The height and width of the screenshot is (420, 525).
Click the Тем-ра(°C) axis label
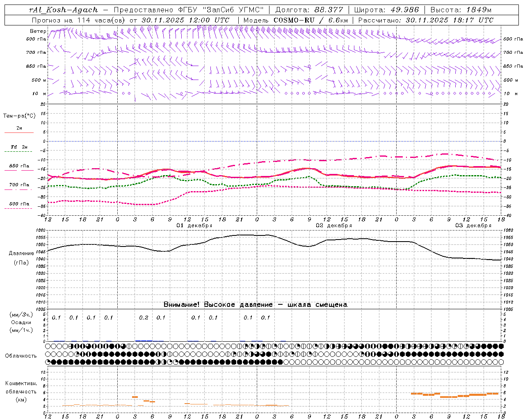coord(19,116)
